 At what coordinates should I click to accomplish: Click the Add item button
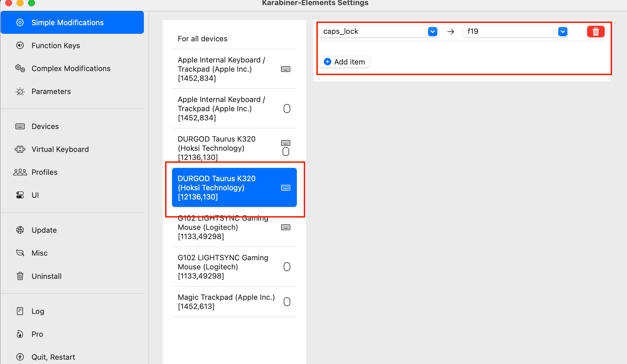(x=344, y=62)
